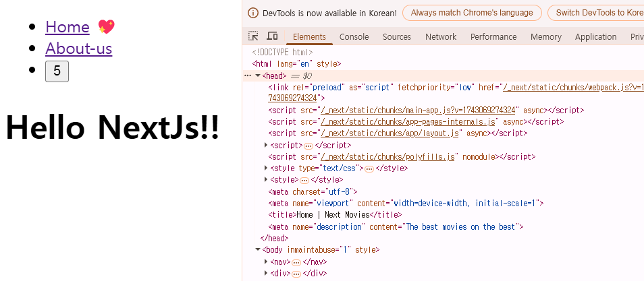Image resolution: width=644 pixels, height=281 pixels.
Task: Click ellipsis badge inside style text/css element
Action: 369,169
